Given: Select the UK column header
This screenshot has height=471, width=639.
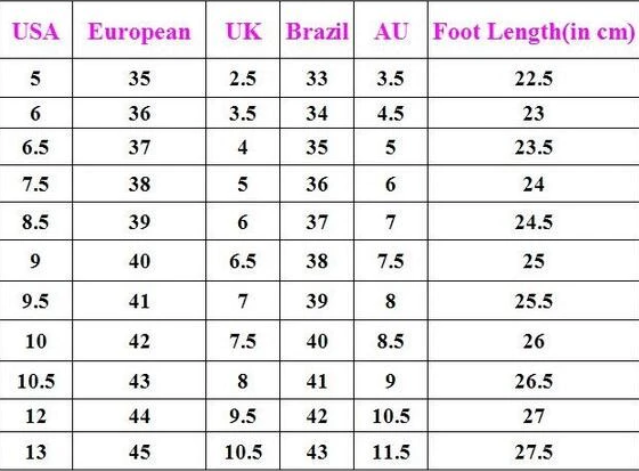Looking at the screenshot, I should coord(243,31).
